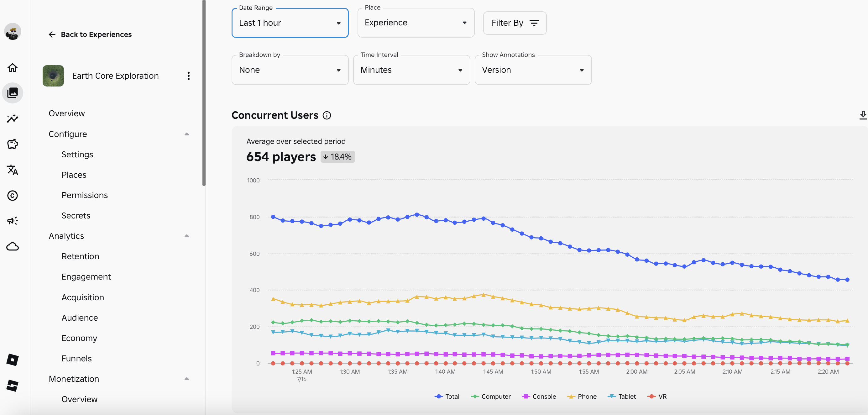Go to the Engagement page
Screen dimensions: 868x415
(x=86, y=277)
